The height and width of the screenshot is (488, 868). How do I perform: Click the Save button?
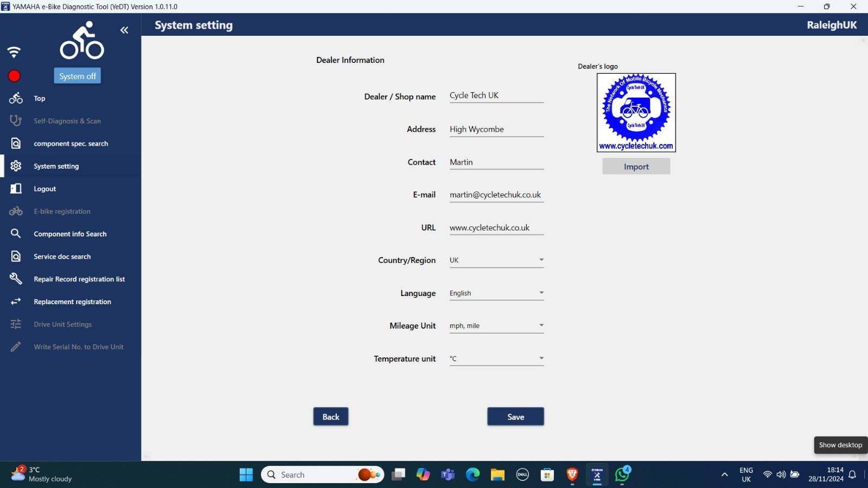point(515,416)
